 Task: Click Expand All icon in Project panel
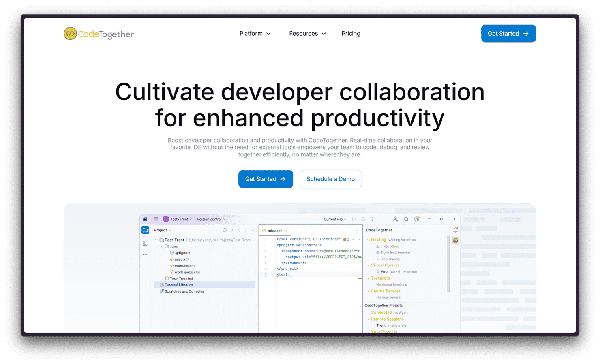click(x=232, y=230)
